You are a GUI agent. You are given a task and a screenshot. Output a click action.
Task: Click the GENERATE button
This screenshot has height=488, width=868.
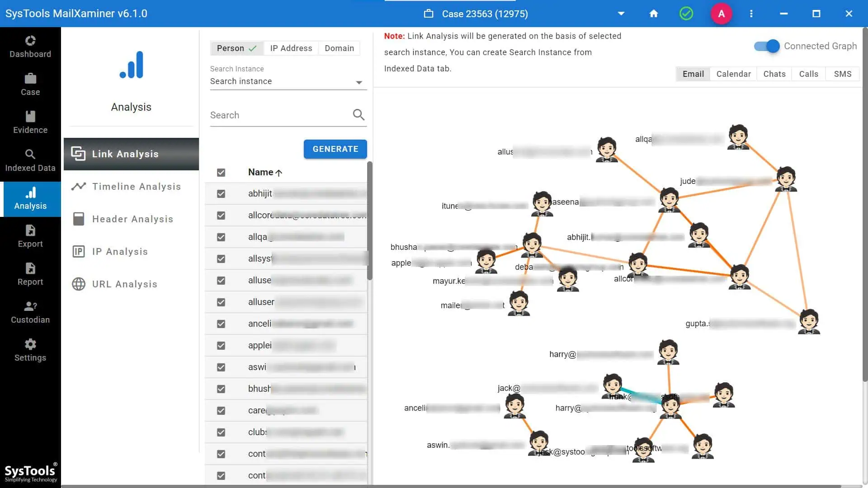click(335, 149)
